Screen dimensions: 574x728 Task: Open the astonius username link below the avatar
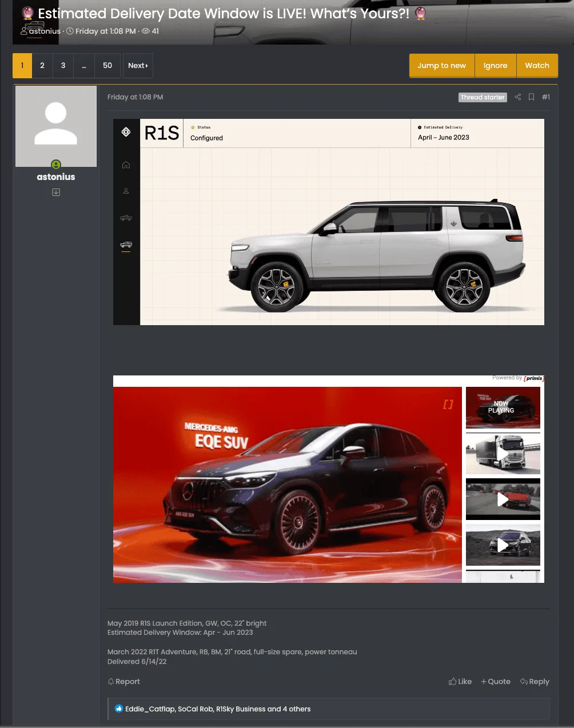(56, 177)
